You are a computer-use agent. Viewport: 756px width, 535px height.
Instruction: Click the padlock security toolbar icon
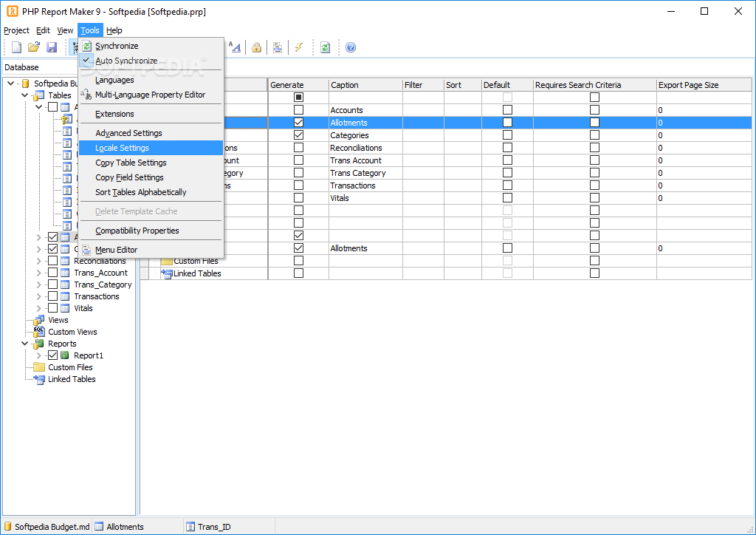tap(256, 47)
